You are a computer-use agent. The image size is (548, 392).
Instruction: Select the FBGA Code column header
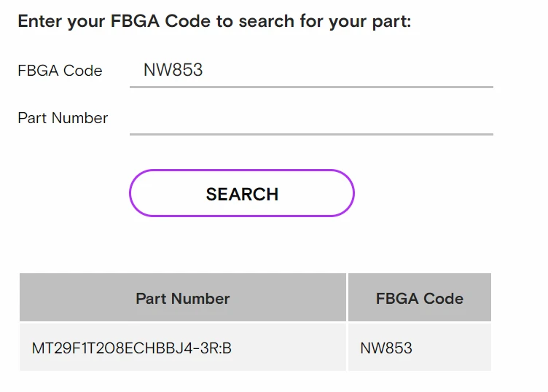[x=419, y=298]
